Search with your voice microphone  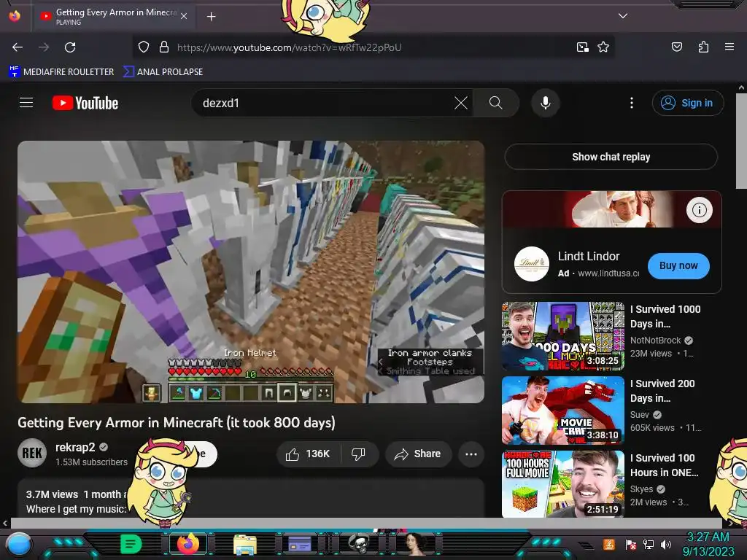[x=546, y=103]
